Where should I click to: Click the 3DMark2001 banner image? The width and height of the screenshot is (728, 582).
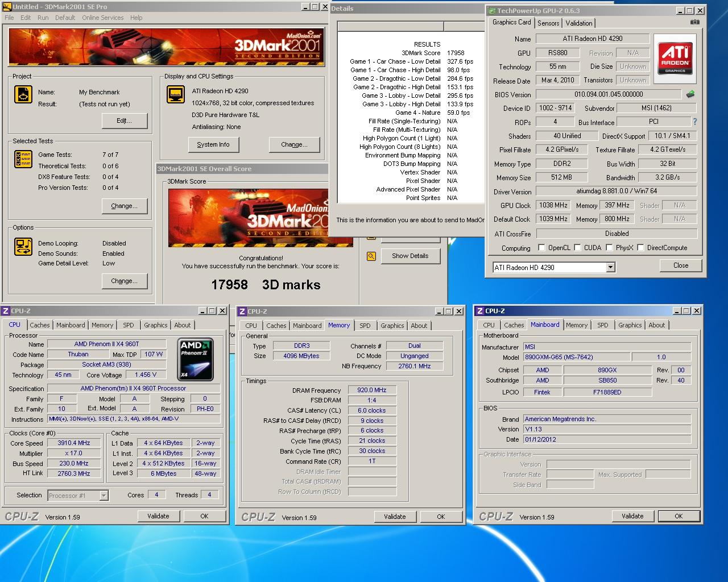166,47
